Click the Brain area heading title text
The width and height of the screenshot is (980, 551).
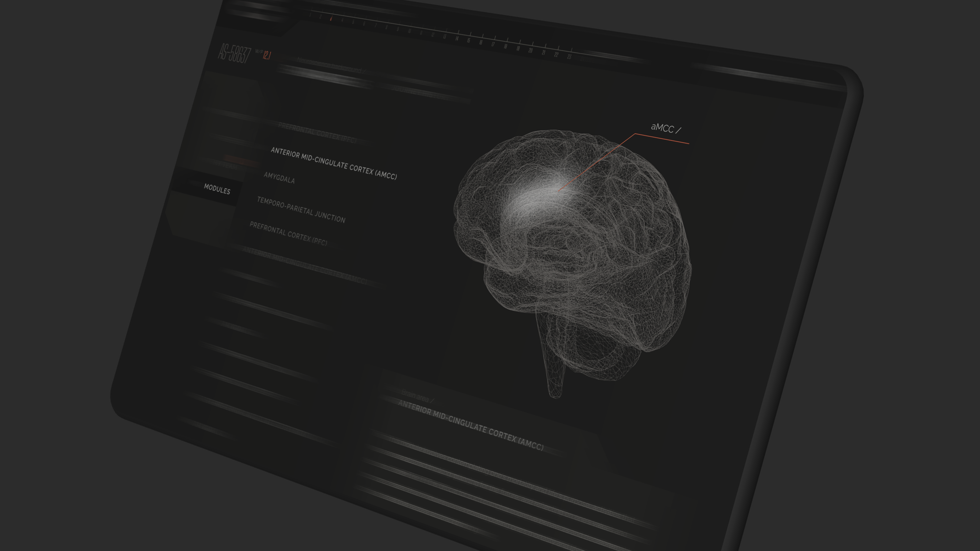pyautogui.click(x=471, y=425)
